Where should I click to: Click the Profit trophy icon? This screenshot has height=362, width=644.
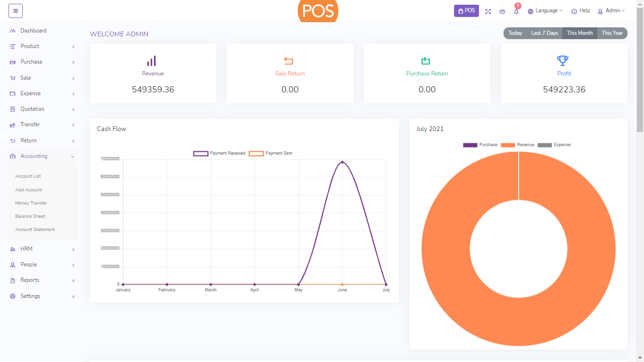[x=563, y=60]
